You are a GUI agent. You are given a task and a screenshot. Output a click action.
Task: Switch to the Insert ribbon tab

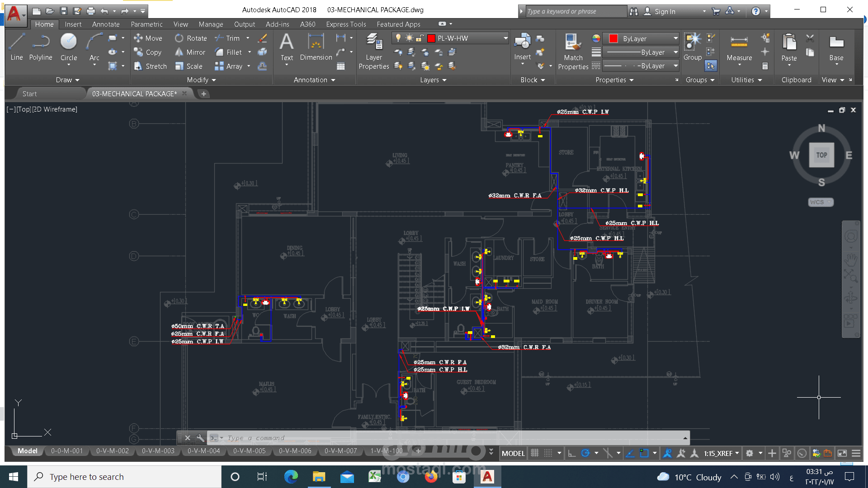[73, 24]
